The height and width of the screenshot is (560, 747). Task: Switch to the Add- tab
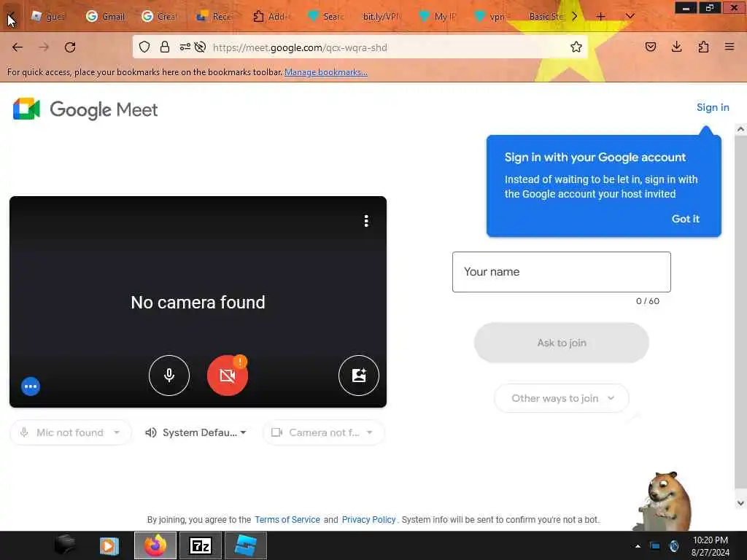pyautogui.click(x=270, y=16)
